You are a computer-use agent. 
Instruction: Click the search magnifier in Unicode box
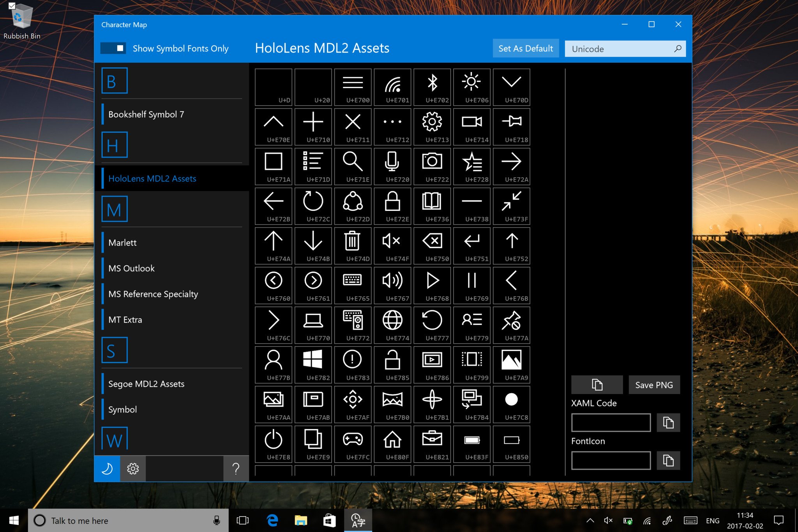tap(678, 49)
